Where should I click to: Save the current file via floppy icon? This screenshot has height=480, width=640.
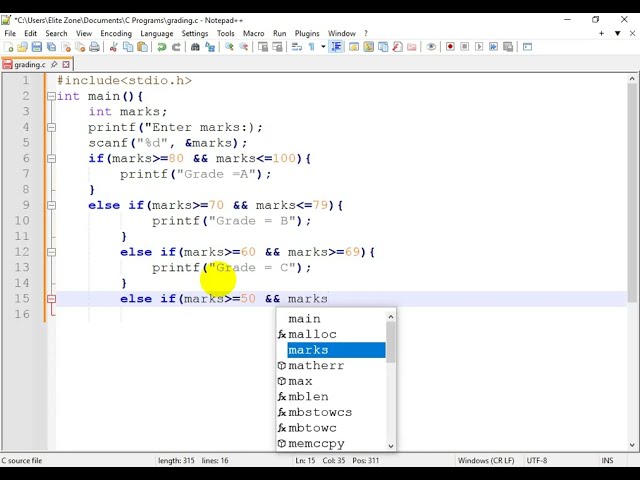click(x=37, y=47)
